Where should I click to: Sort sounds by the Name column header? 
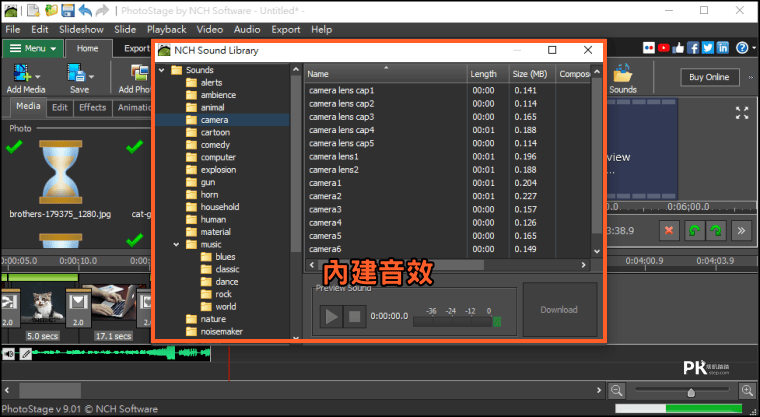(x=386, y=74)
